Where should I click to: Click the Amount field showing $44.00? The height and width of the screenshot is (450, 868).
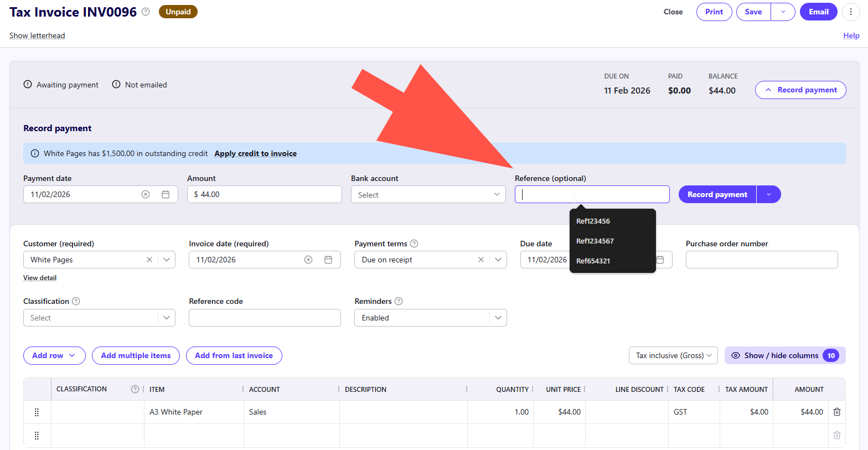point(265,194)
